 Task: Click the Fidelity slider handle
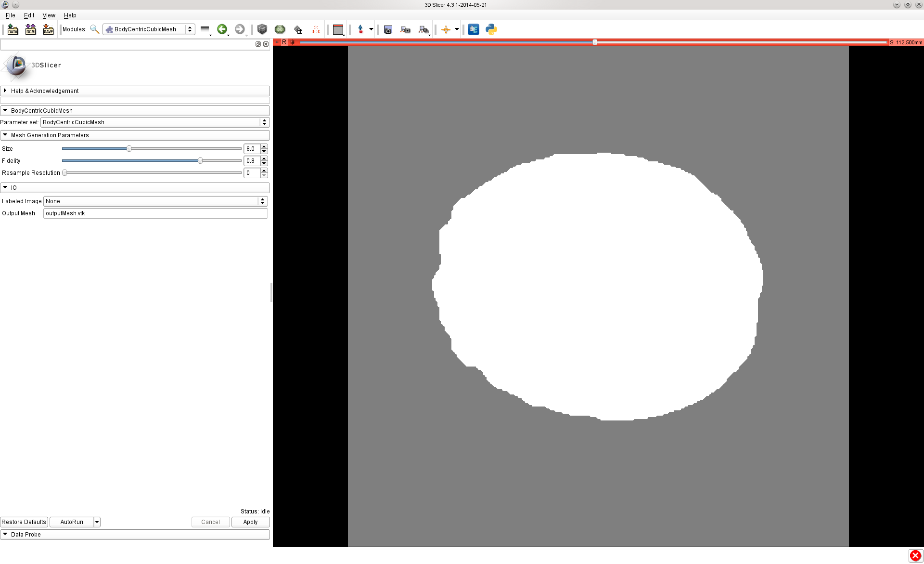(200, 161)
